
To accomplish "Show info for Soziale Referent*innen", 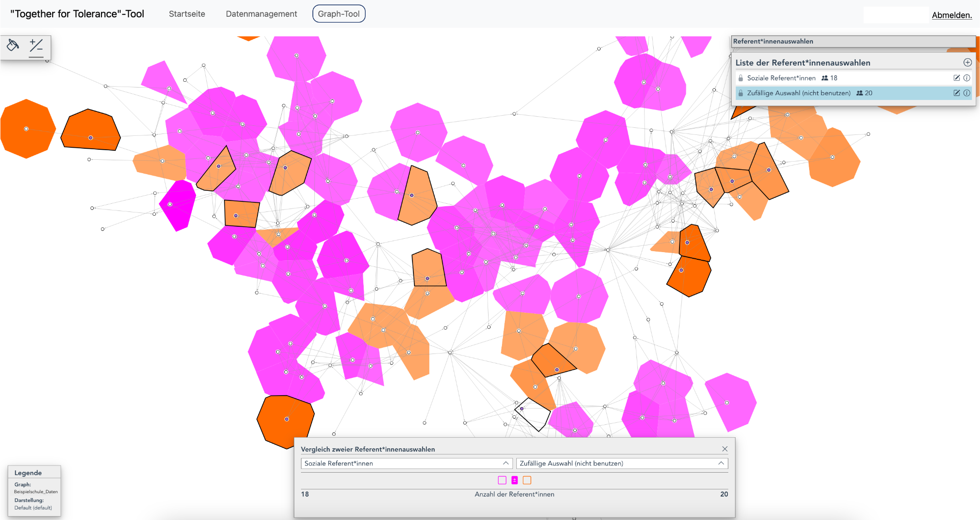I will coord(967,78).
